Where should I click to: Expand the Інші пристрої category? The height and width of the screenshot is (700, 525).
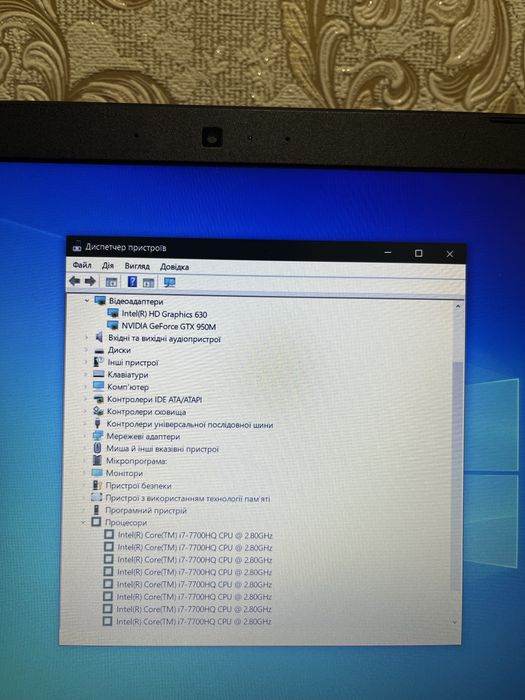click(x=86, y=362)
